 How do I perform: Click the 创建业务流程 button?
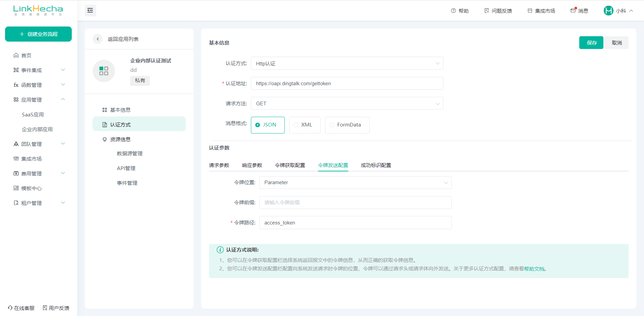[x=38, y=34]
